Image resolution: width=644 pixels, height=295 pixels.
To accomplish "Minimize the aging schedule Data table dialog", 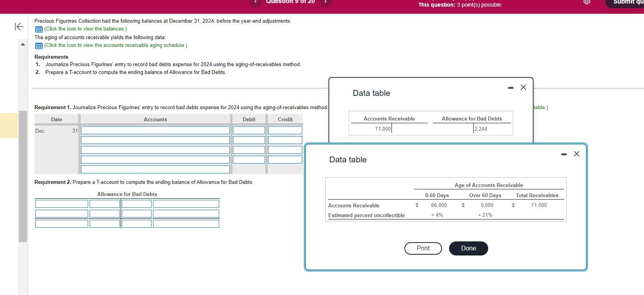I will click(564, 154).
